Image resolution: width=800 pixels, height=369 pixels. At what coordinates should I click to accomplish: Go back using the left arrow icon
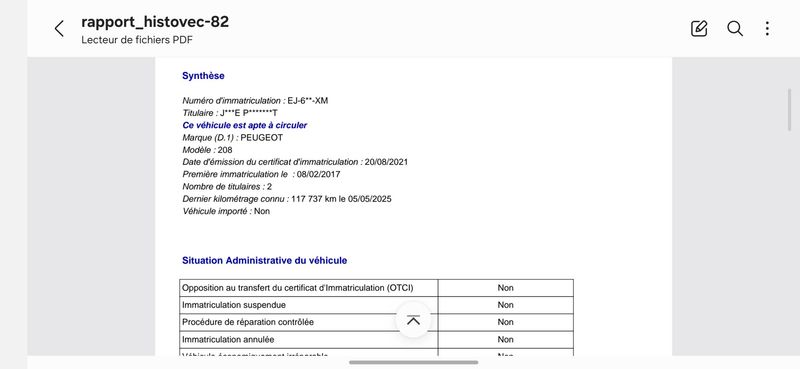59,29
